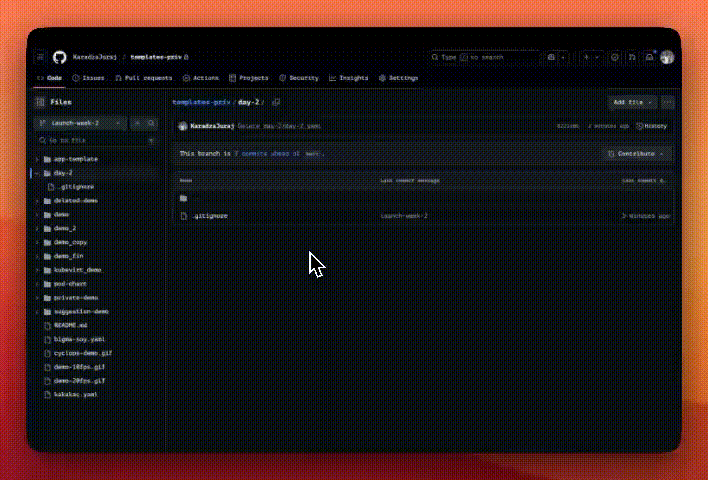Open the History commits icon link

pyautogui.click(x=653, y=126)
